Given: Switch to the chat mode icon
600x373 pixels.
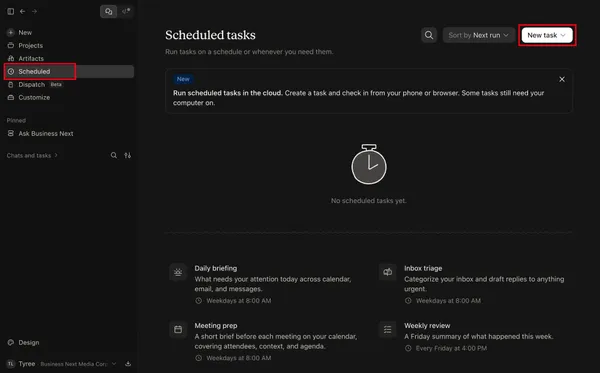Looking at the screenshot, I should pyautogui.click(x=109, y=11).
